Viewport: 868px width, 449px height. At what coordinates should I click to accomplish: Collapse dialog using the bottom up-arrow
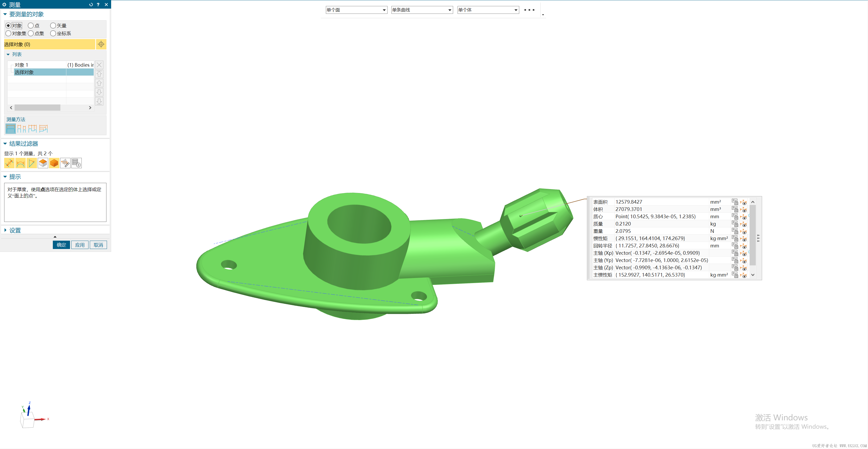55,237
